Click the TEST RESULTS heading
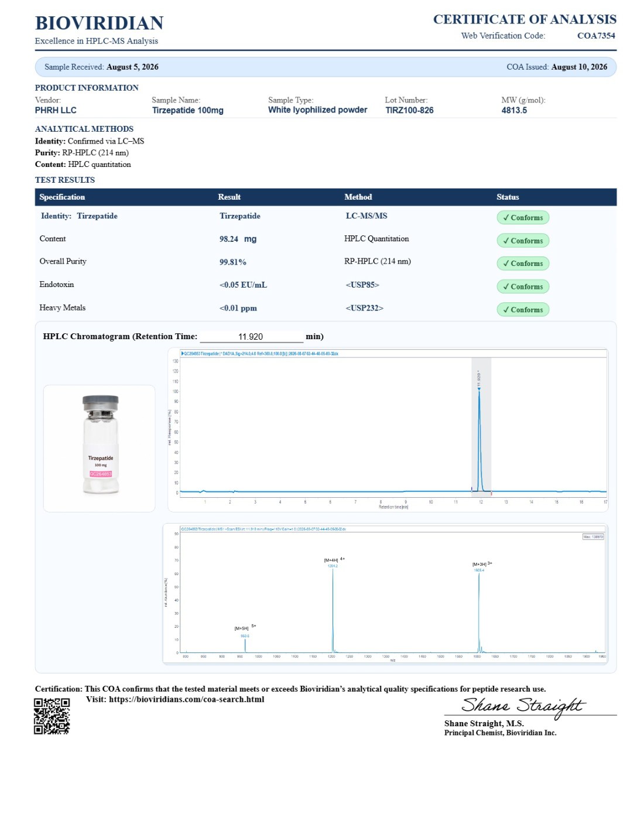Viewport: 644px width, 834px height. coord(65,180)
